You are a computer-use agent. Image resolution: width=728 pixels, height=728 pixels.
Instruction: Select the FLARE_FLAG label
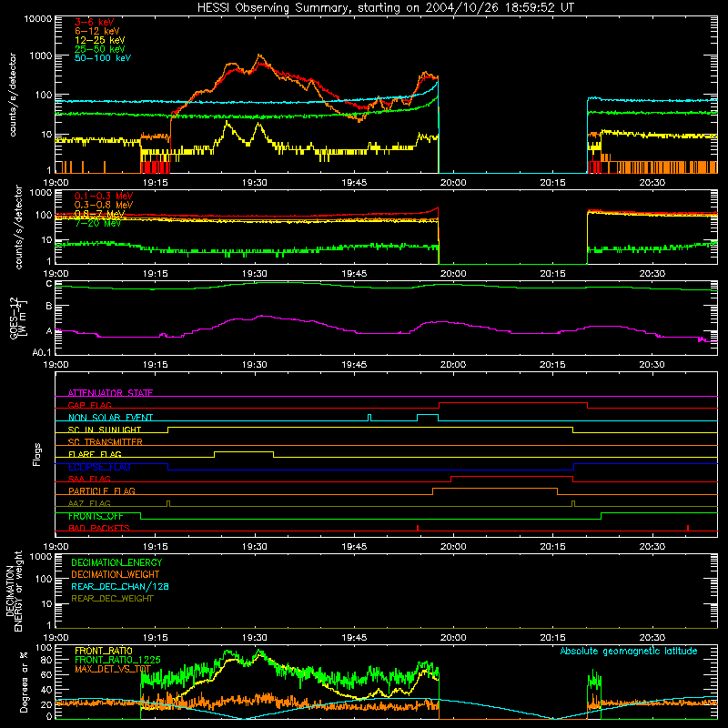[95, 454]
